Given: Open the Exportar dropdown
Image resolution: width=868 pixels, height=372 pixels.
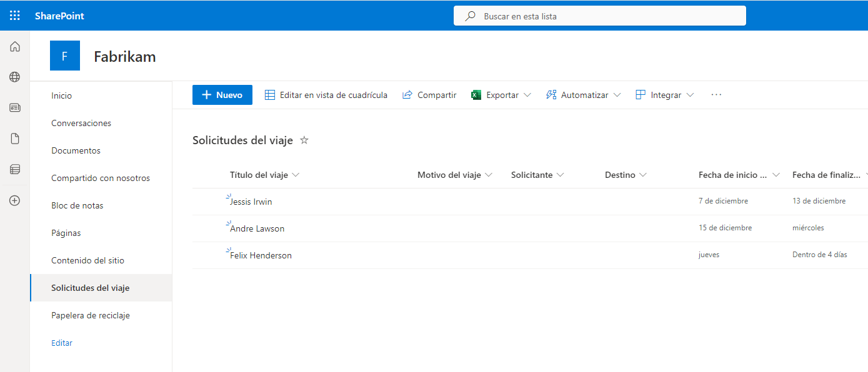Looking at the screenshot, I should tap(501, 94).
